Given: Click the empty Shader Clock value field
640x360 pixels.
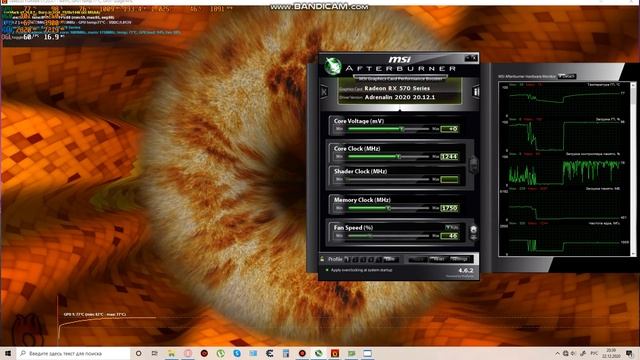Looking at the screenshot, I should 449,180.
